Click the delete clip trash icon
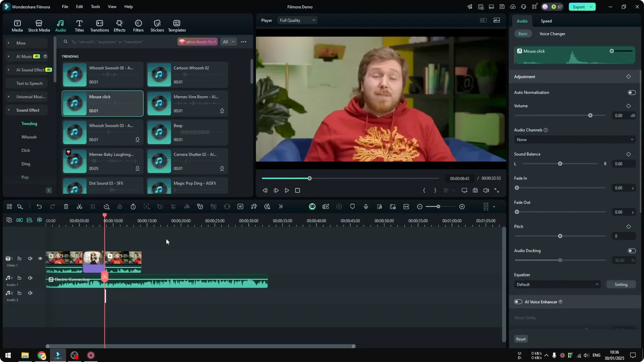The width and height of the screenshot is (644, 362). (x=66, y=206)
